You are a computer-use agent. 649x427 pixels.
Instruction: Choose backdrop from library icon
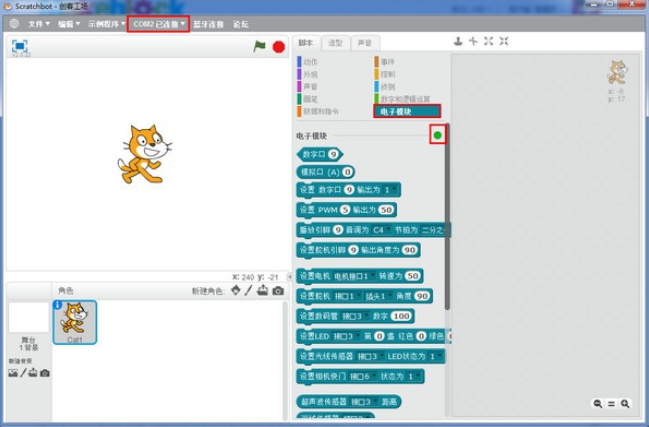point(13,373)
